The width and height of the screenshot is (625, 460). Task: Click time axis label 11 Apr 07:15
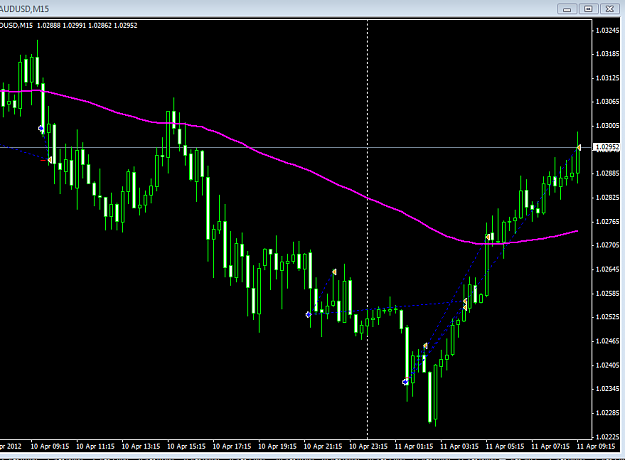click(550, 446)
